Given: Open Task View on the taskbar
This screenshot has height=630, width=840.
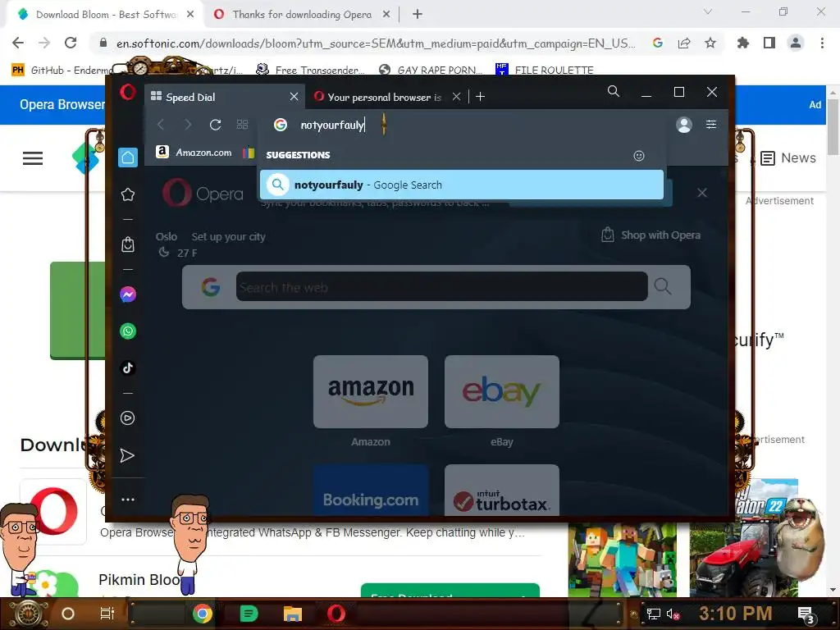Looking at the screenshot, I should click(107, 614).
